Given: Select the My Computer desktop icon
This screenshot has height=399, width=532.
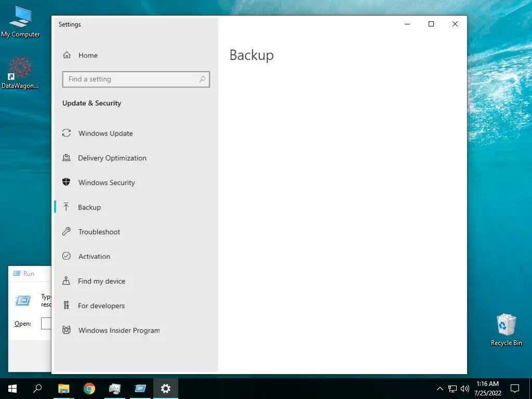Looking at the screenshot, I should 20,22.
